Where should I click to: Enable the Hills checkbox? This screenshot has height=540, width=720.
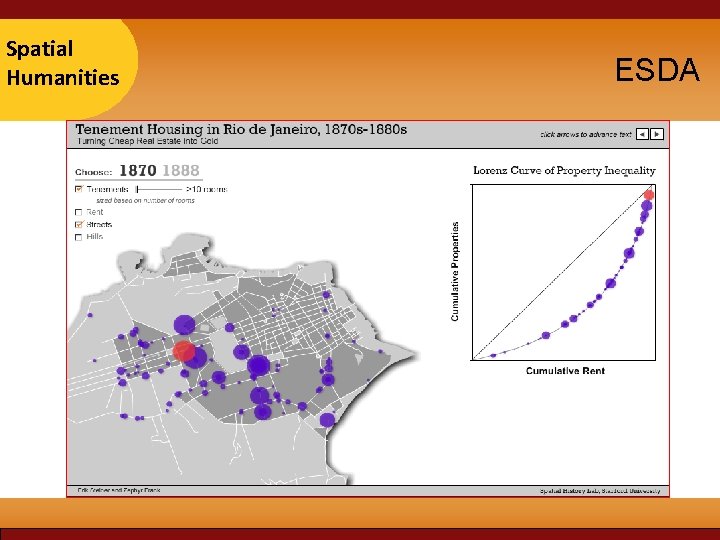pyautogui.click(x=79, y=237)
